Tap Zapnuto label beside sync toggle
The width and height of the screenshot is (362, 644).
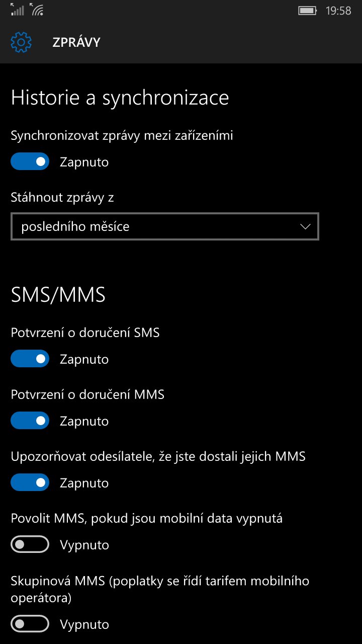tap(84, 162)
